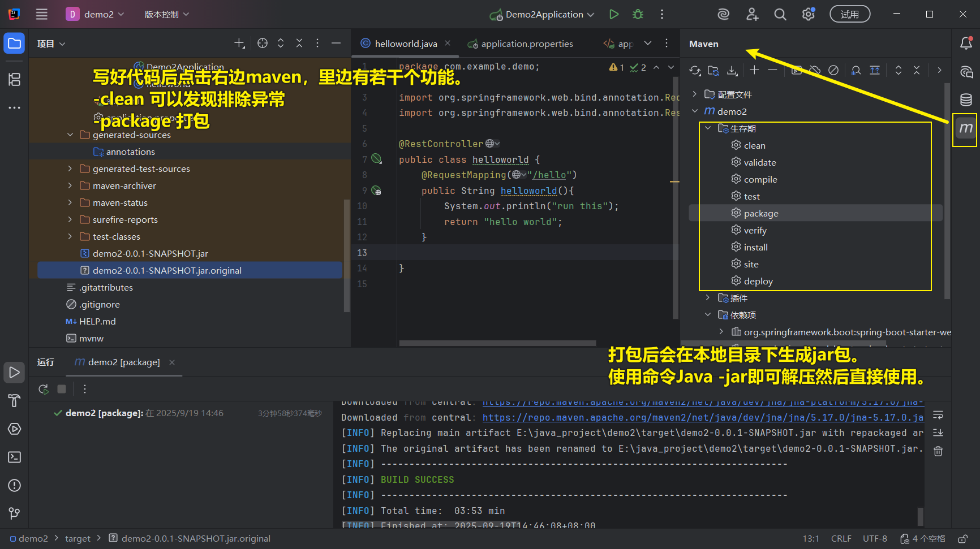Open the Maven tool window icon
Image resolution: width=980 pixels, height=549 pixels.
(966, 128)
